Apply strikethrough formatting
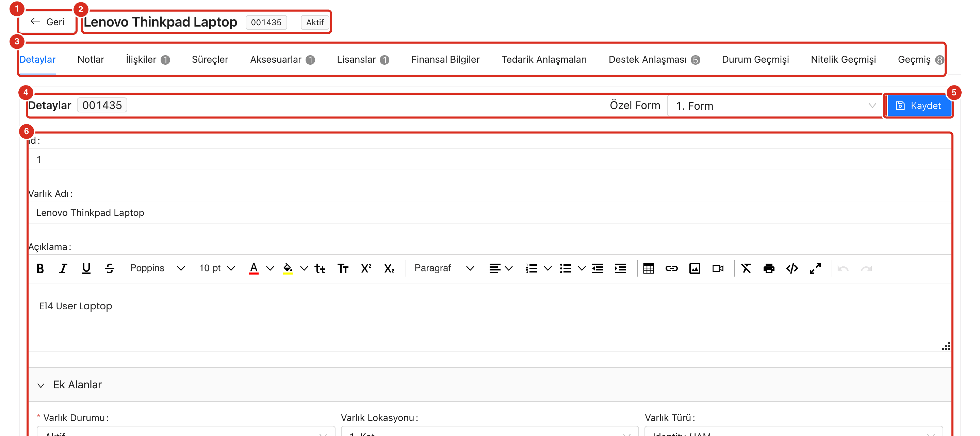 pos(110,268)
